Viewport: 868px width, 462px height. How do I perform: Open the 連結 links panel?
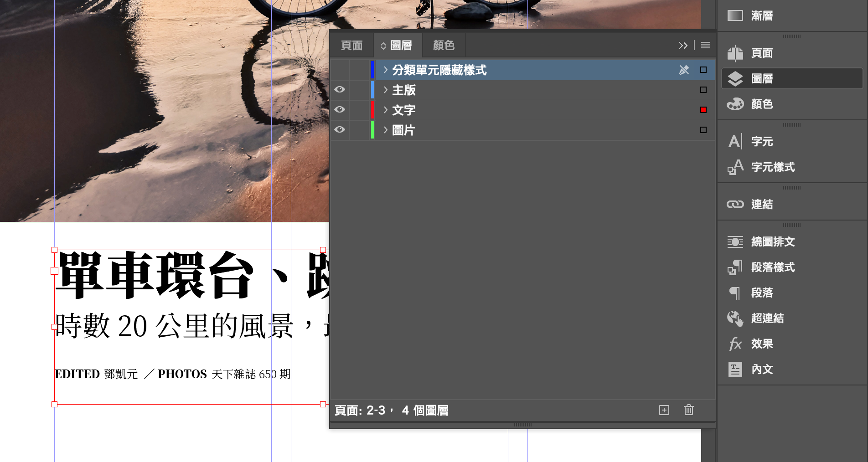761,205
